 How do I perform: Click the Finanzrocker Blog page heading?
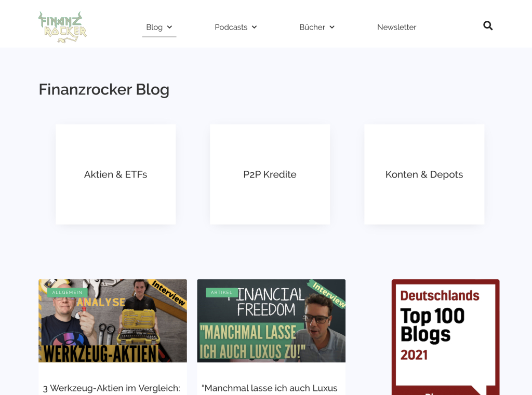pos(104,89)
